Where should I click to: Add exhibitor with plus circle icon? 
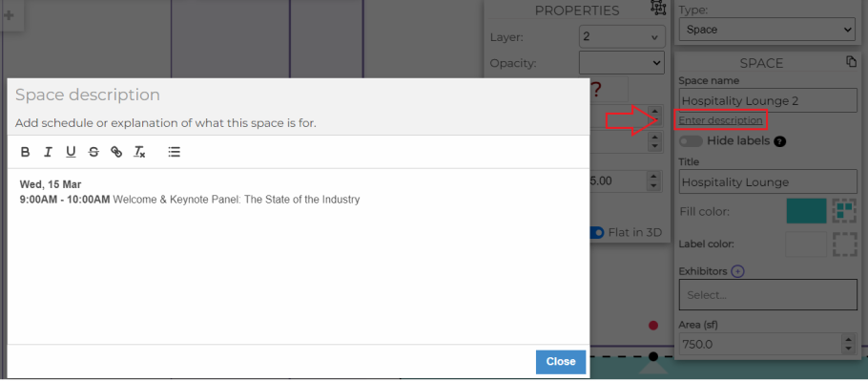[737, 271]
